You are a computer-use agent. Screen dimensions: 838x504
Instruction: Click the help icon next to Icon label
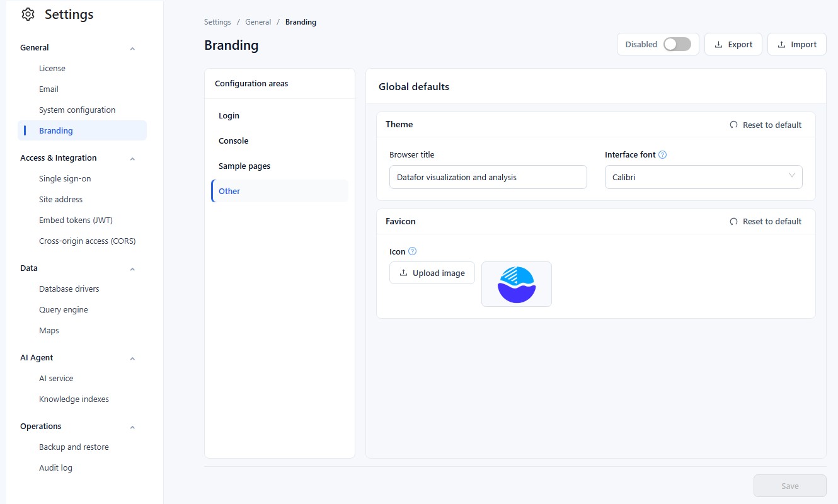[x=413, y=251]
